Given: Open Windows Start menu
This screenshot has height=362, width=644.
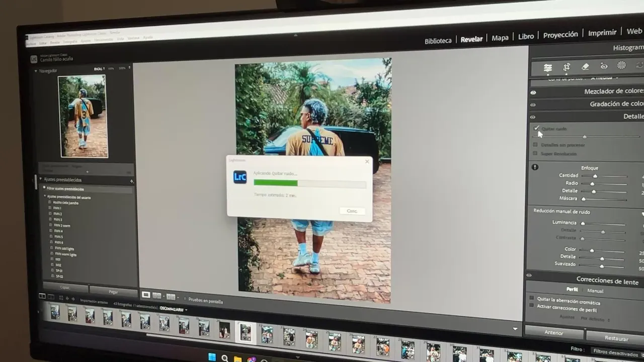Looking at the screenshot, I should pos(212,357).
